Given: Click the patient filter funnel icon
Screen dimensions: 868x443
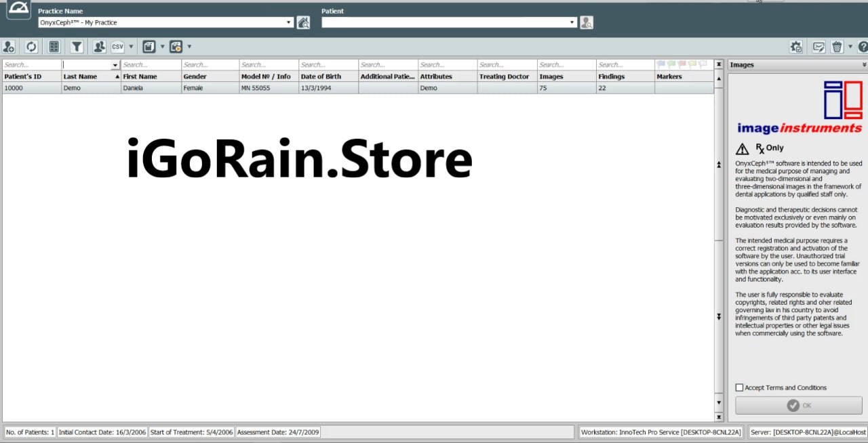Looking at the screenshot, I should point(77,47).
